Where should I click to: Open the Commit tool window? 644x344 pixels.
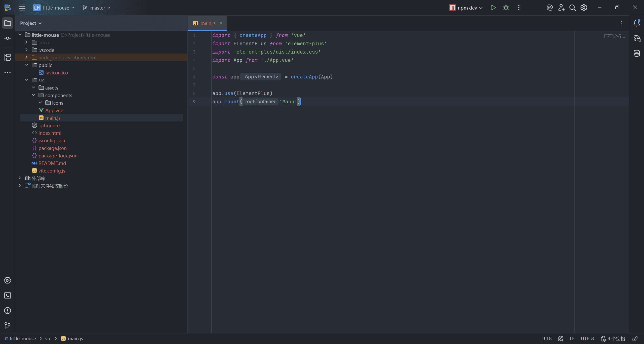[8, 38]
